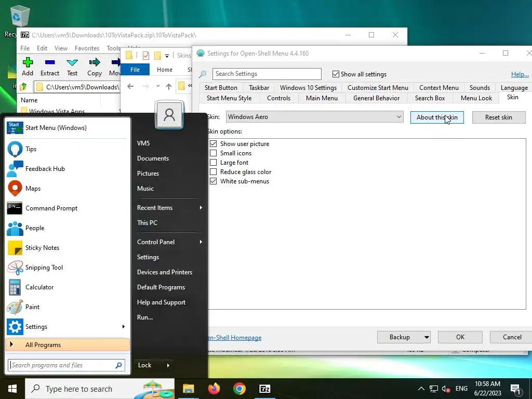Viewport: 532px width, 399px height.
Task: Click the Reset skin button
Action: point(498,117)
